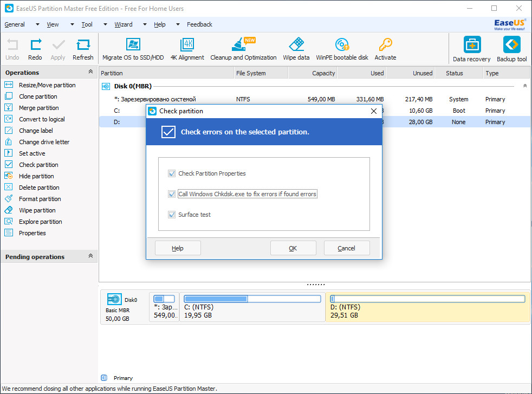Click the Disk0 Basic MBR icon

tap(114, 299)
